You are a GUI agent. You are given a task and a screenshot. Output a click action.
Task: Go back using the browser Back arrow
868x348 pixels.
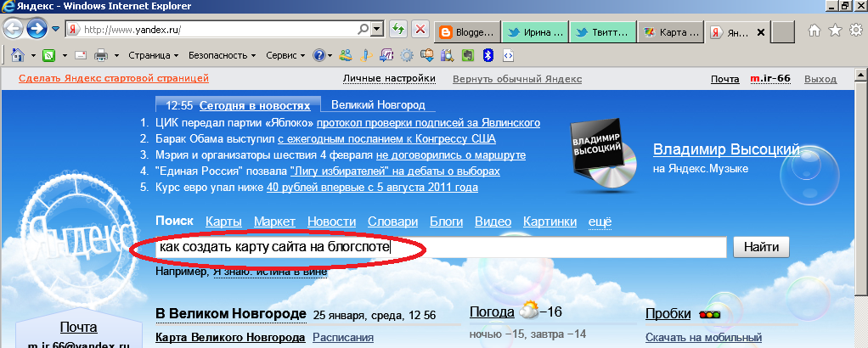tap(14, 29)
